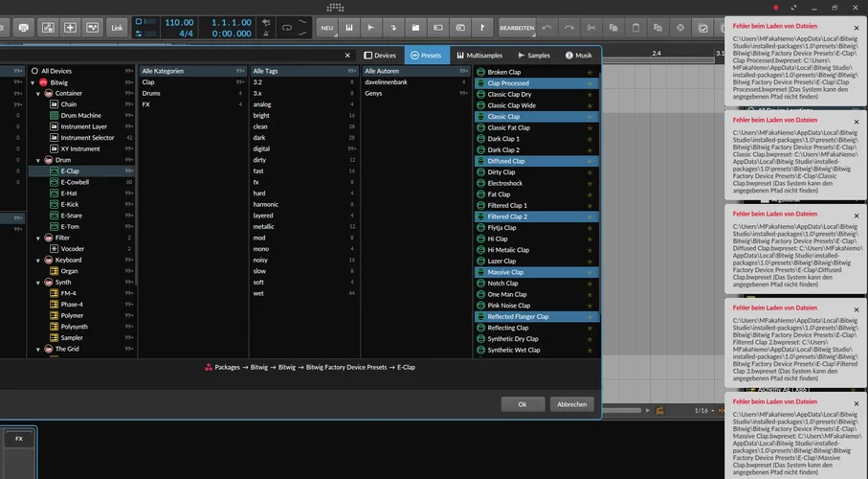Viewport: 868px width, 479px height.
Task: Collapse the Synth category tree
Action: pos(37,282)
